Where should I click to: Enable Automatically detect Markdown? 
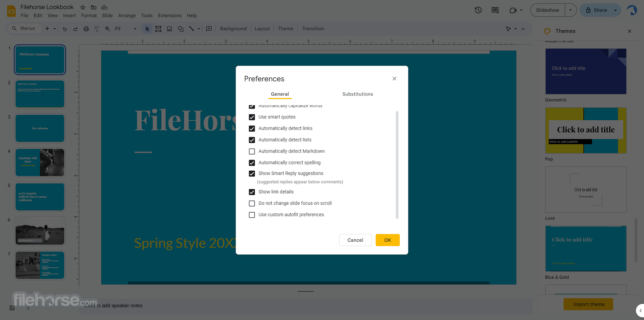point(252,151)
